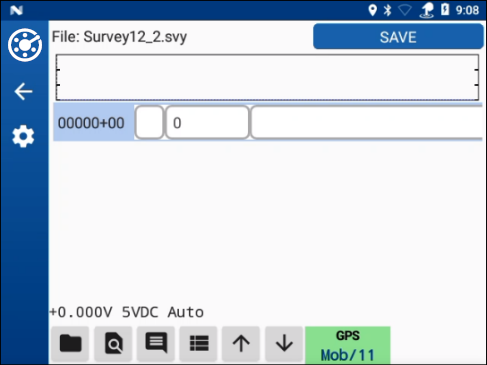Viewport: 487px width, 365px height.
Task: Open the list view icon
Action: click(199, 344)
